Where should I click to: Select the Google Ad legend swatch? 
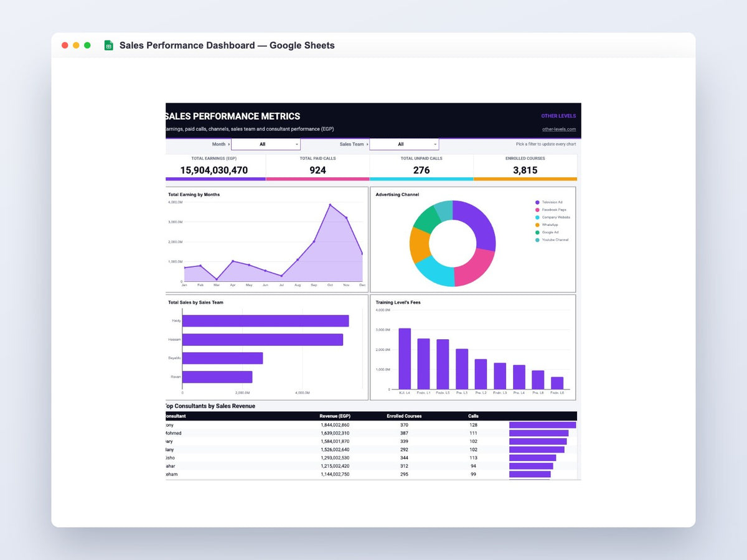coord(537,232)
